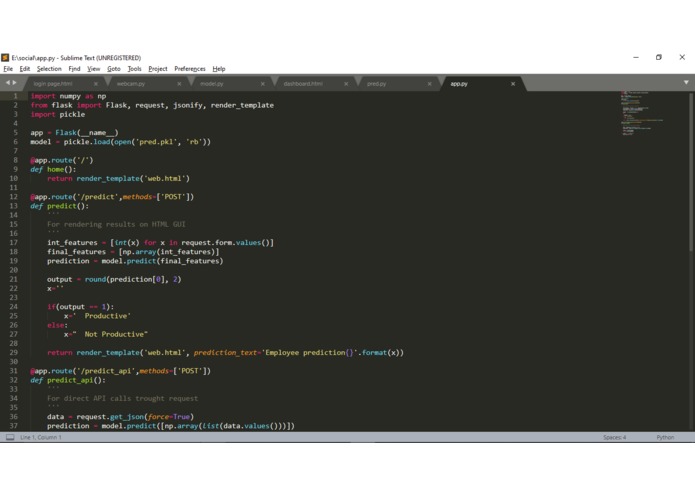The image size is (695, 494).
Task: Close the Sublime Text window
Action: (682, 57)
